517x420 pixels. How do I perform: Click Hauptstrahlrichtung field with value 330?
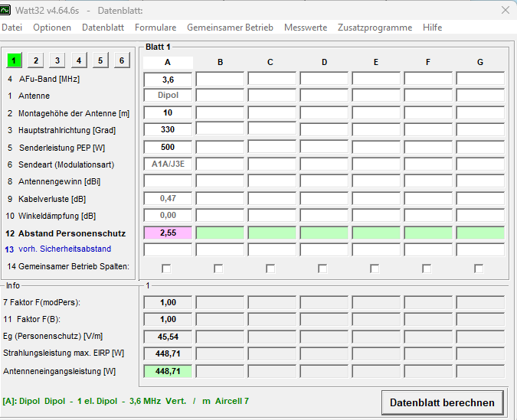point(168,129)
